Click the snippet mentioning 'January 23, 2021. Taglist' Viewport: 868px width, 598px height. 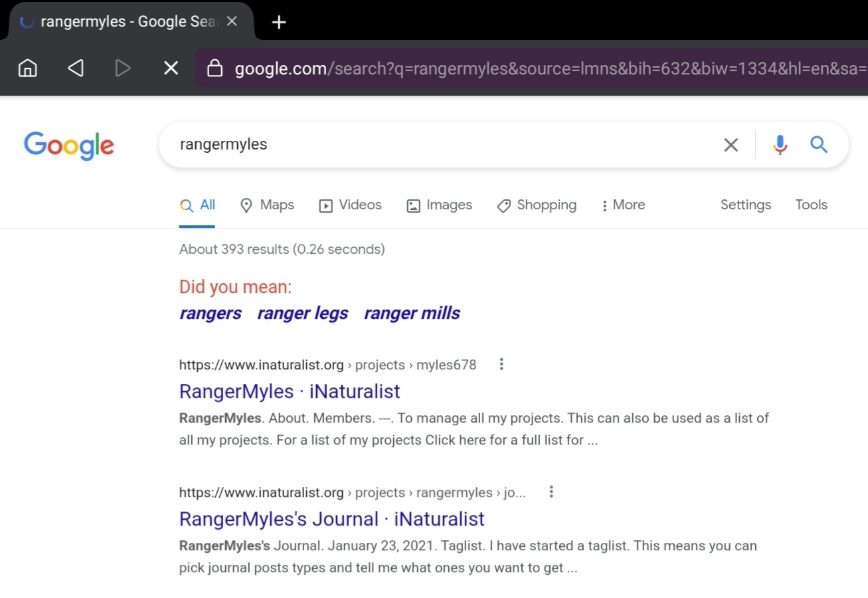[x=468, y=557]
